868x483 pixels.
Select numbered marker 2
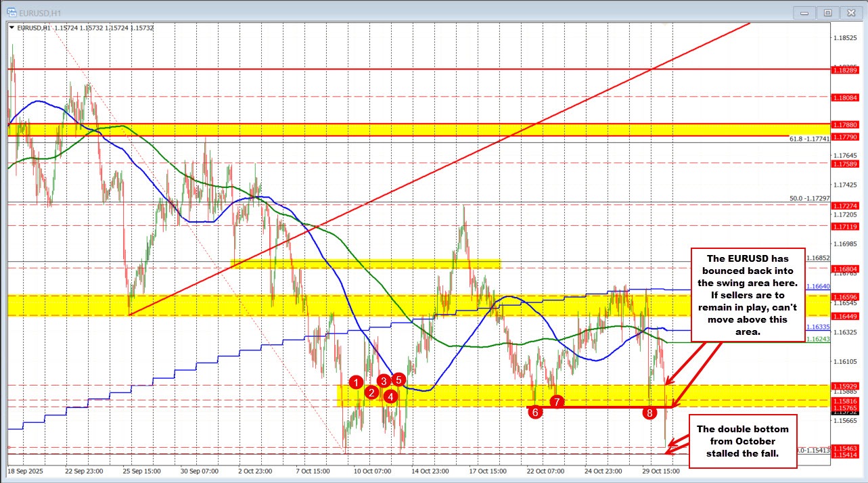coord(371,391)
